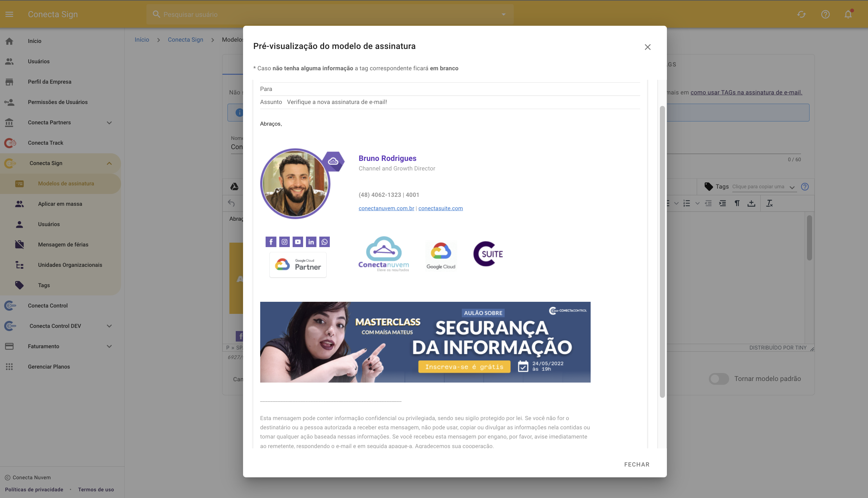Screen dimensions: 868x498
Task: Expand the Faturamento menu
Action: (x=109, y=346)
